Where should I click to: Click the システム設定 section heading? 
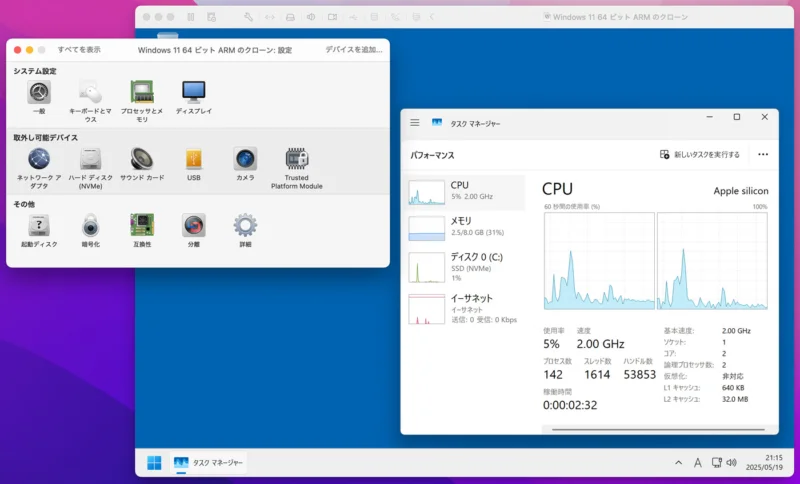(x=35, y=71)
